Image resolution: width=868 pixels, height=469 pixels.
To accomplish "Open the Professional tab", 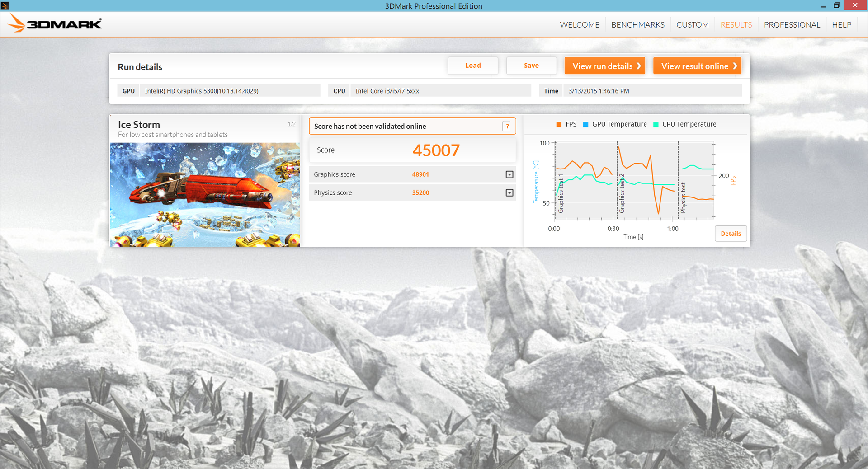I will click(792, 25).
